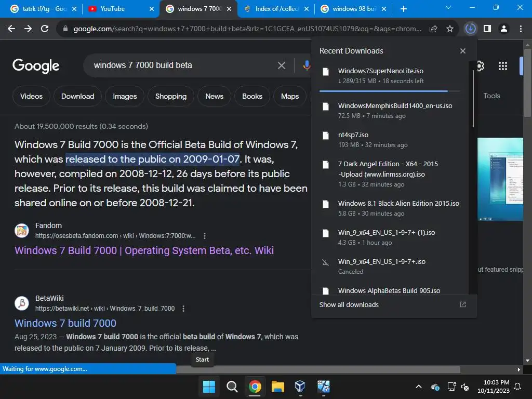Open options for the BetaWiki result
532x399 pixels.
pyautogui.click(x=183, y=309)
